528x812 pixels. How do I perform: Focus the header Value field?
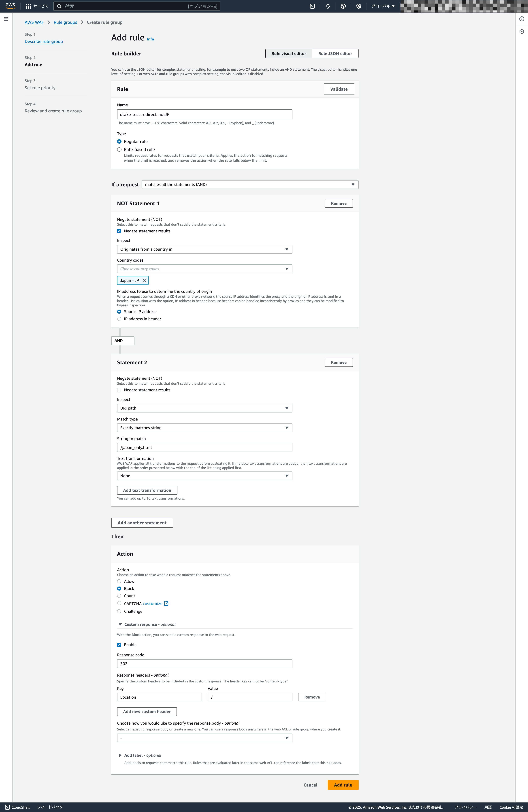click(x=250, y=697)
